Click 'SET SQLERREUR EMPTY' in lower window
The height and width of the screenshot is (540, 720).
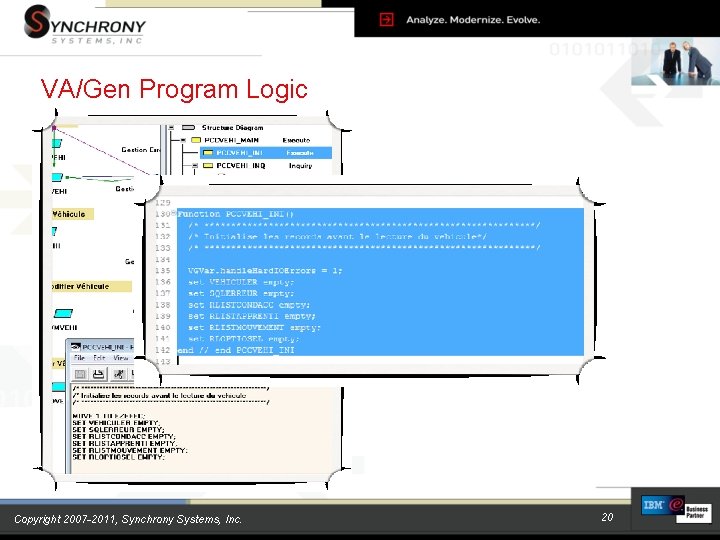pyautogui.click(x=118, y=429)
